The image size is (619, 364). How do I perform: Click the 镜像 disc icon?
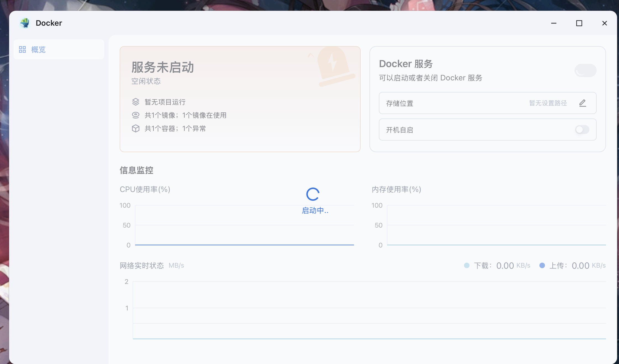tap(135, 115)
